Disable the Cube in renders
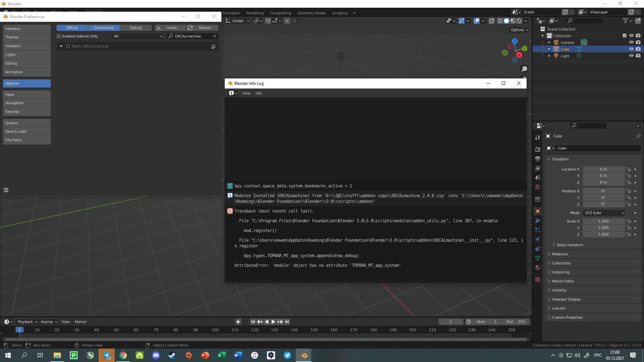The height and width of the screenshot is (362, 644). coord(638,49)
